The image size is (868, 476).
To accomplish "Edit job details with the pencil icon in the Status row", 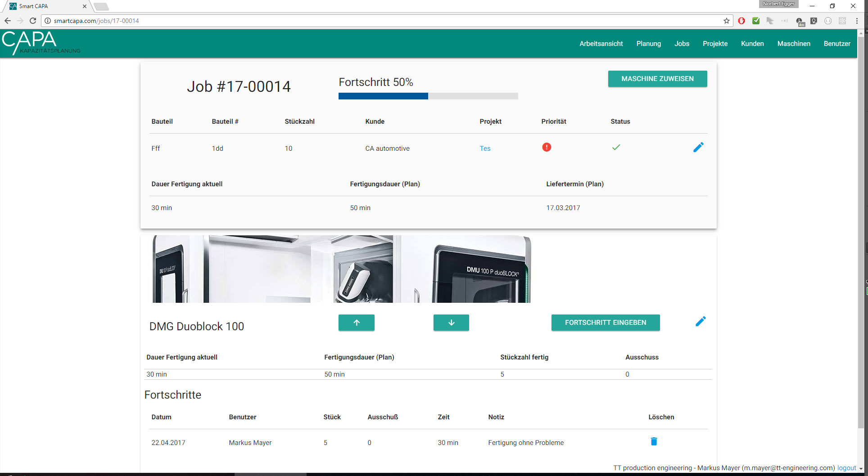I will (698, 148).
